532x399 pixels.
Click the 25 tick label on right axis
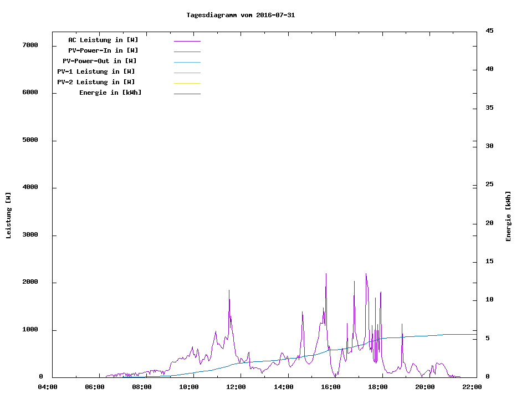click(x=489, y=185)
